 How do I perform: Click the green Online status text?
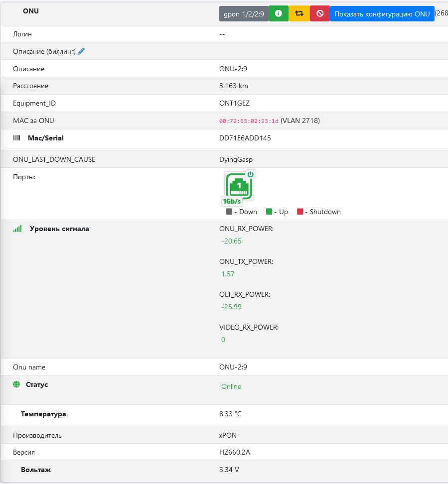click(231, 386)
